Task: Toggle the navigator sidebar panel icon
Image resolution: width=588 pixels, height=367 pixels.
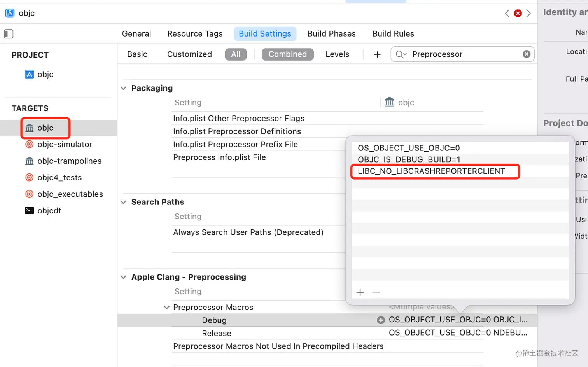Action: 9,34
